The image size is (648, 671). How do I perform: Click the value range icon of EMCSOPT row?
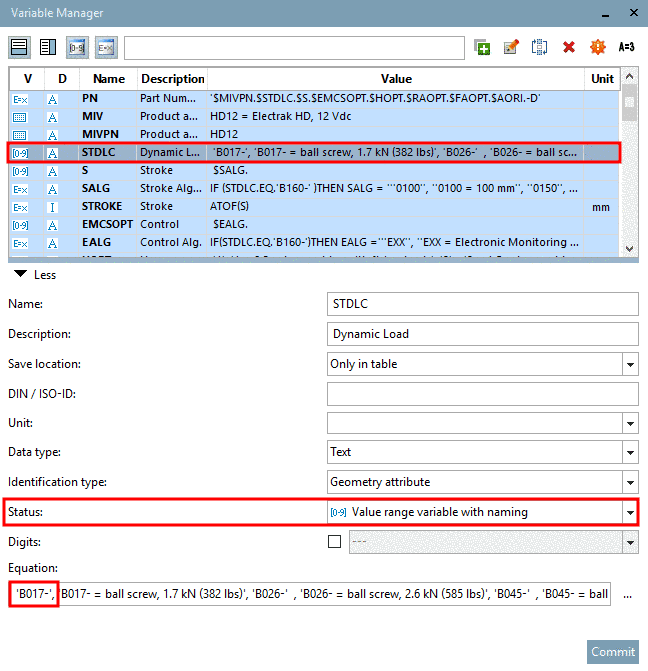(x=20, y=225)
